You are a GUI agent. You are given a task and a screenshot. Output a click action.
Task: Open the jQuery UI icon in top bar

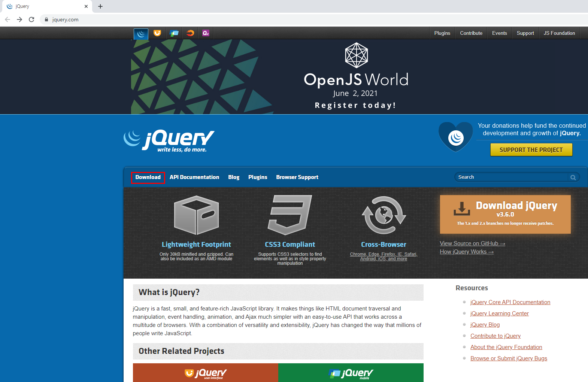click(157, 33)
